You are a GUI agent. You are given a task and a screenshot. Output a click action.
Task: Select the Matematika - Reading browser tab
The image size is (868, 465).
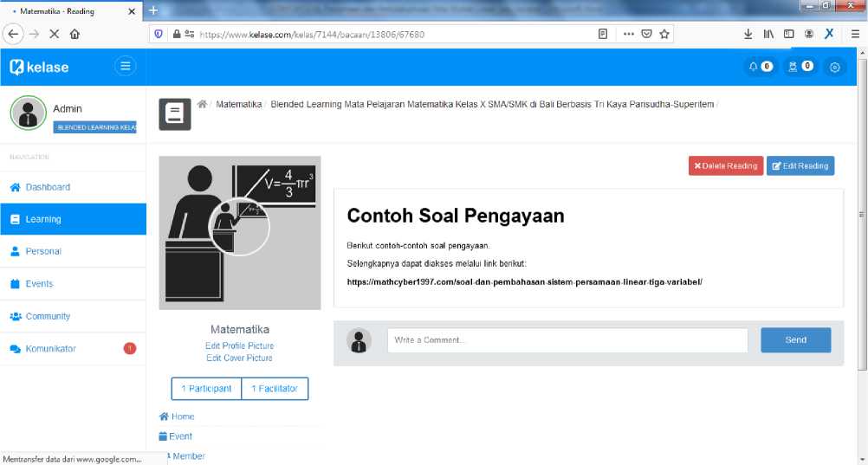coord(72,11)
